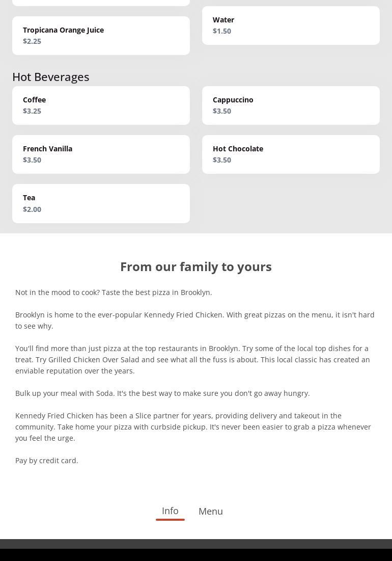Viewport: 392px width, 561px height.
Task: Pick the French Vanilla beverage
Action: point(101,154)
